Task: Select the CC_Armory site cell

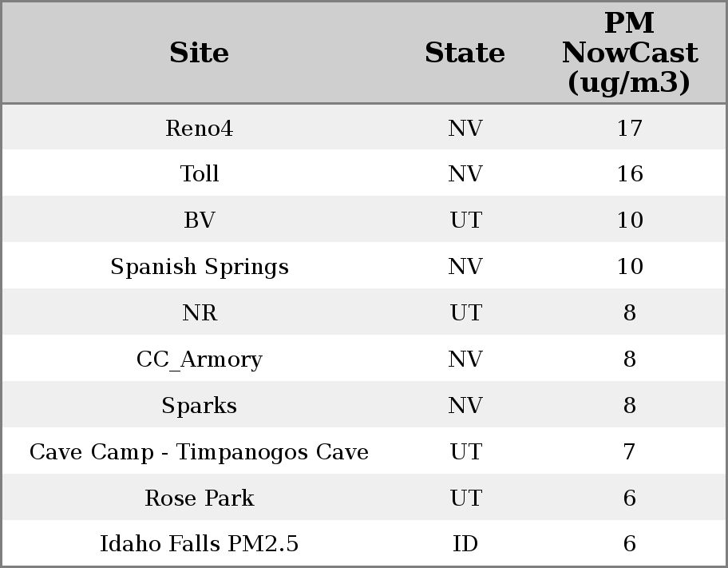Action: [x=200, y=359]
